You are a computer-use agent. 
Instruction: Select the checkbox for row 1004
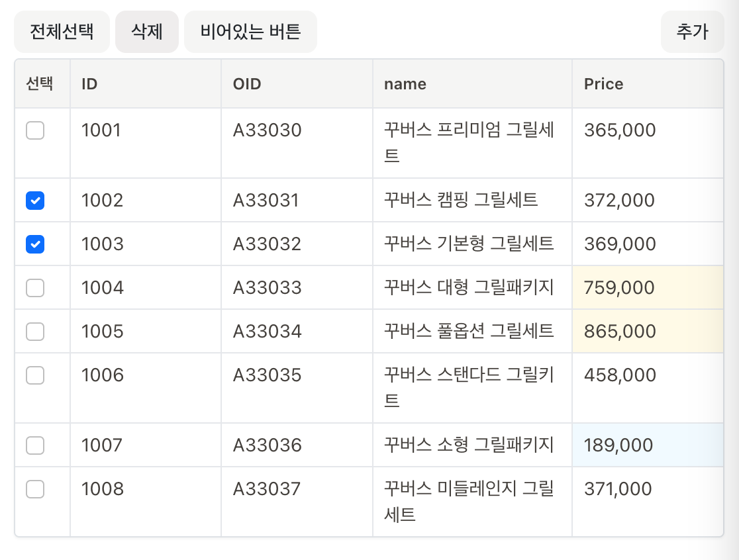tap(35, 288)
